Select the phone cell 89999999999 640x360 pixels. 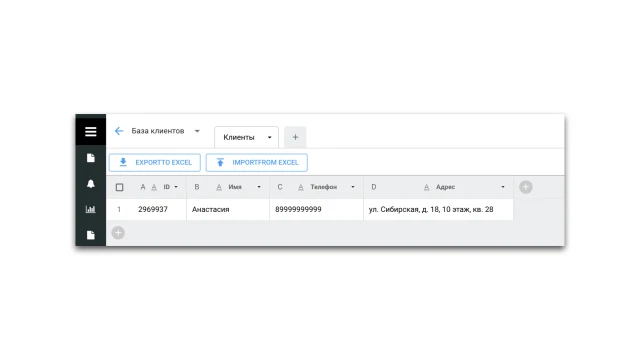coord(316,209)
